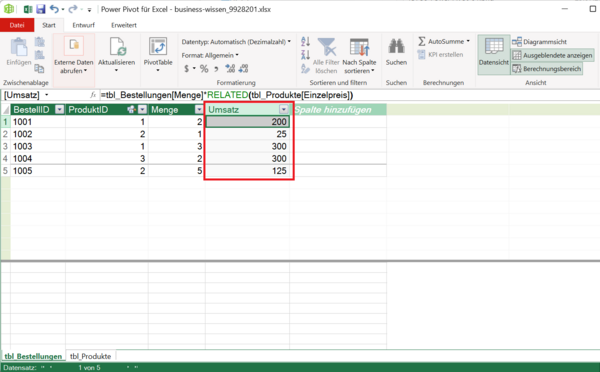Open Umsatz column filter arrow
This screenshot has height=372, width=600.
tap(284, 110)
